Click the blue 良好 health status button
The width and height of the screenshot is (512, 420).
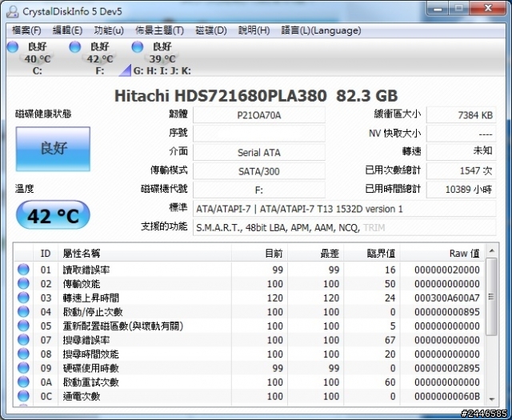53,149
